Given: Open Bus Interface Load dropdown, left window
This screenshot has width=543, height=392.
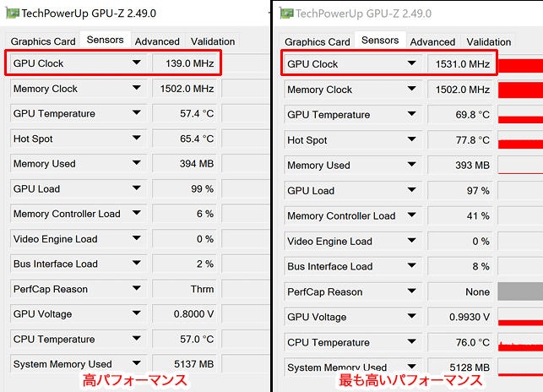Looking at the screenshot, I should coord(137,263).
